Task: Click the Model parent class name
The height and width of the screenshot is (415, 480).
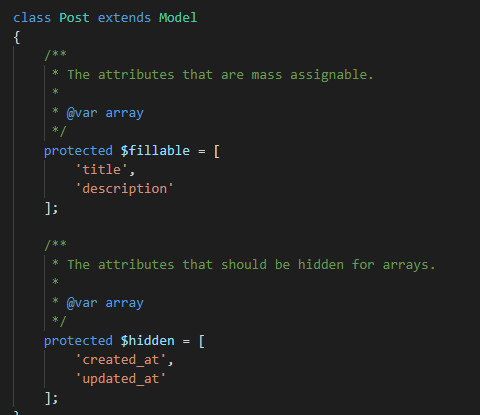Action: click(178, 17)
